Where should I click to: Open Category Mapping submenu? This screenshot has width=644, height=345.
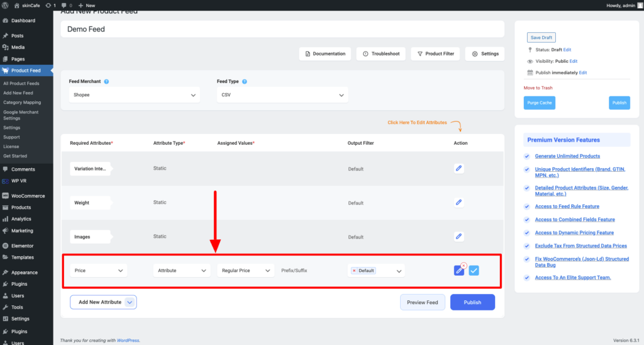[x=22, y=103]
